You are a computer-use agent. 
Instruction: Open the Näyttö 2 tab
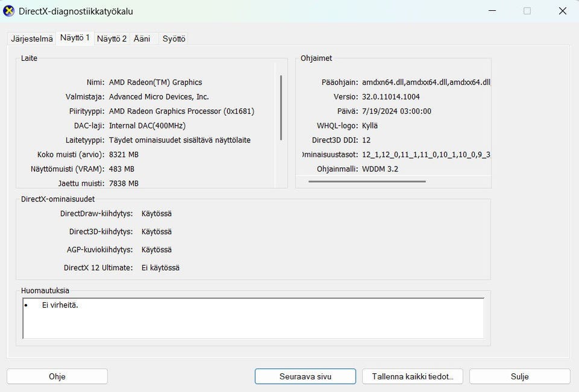112,39
